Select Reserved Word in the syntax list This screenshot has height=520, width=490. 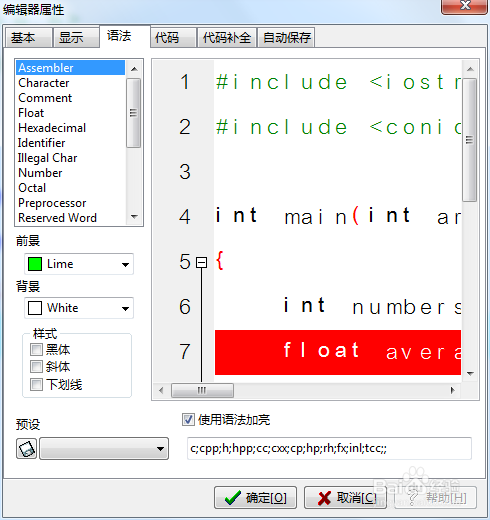pos(71,218)
